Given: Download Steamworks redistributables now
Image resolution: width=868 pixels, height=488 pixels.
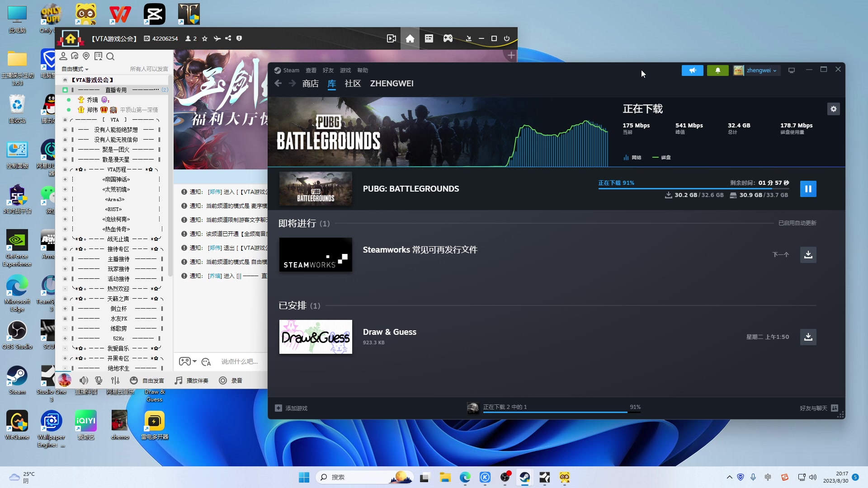Looking at the screenshot, I should [808, 255].
